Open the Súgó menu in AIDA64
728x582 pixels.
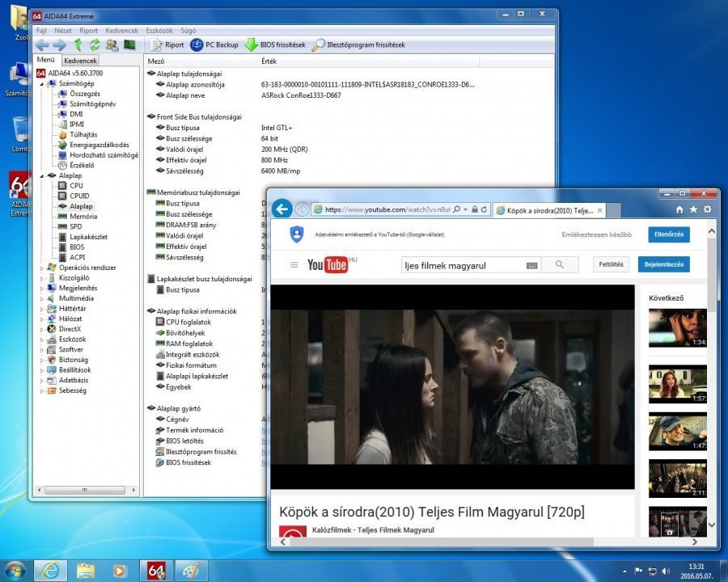[x=188, y=31]
